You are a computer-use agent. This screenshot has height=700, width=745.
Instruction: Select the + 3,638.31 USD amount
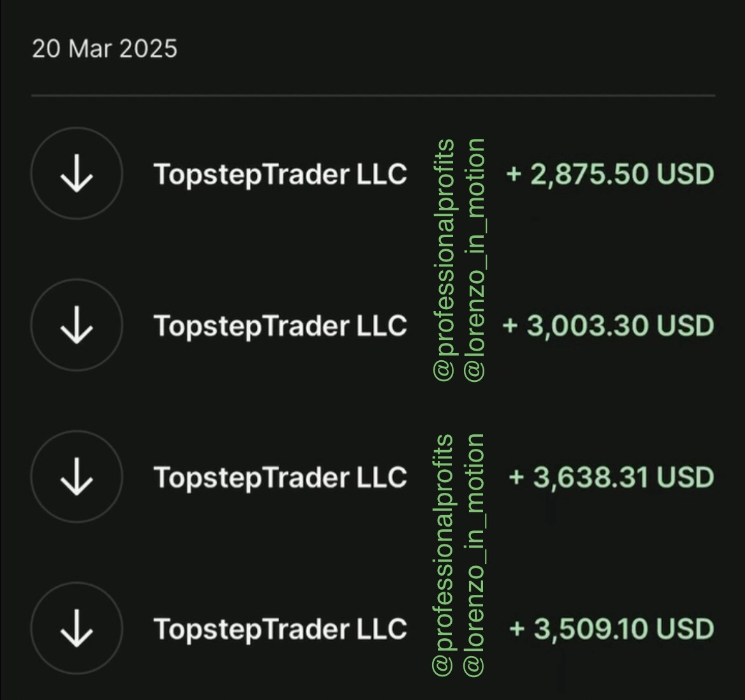click(x=611, y=477)
